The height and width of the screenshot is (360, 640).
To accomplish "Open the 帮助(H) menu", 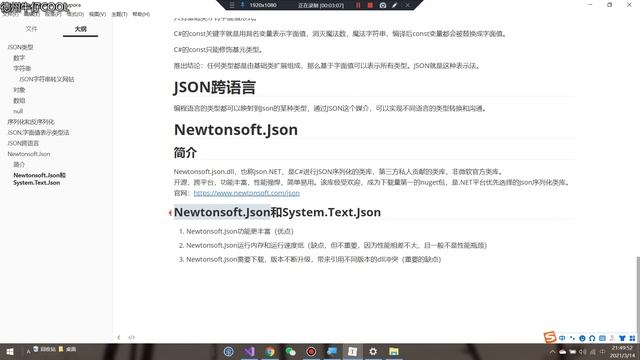I will click(141, 14).
